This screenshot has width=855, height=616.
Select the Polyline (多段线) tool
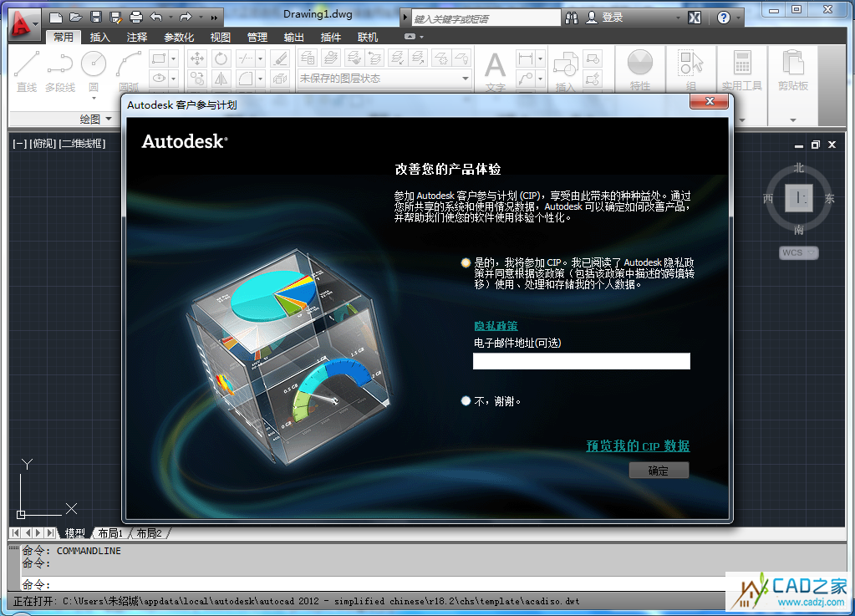(x=60, y=71)
